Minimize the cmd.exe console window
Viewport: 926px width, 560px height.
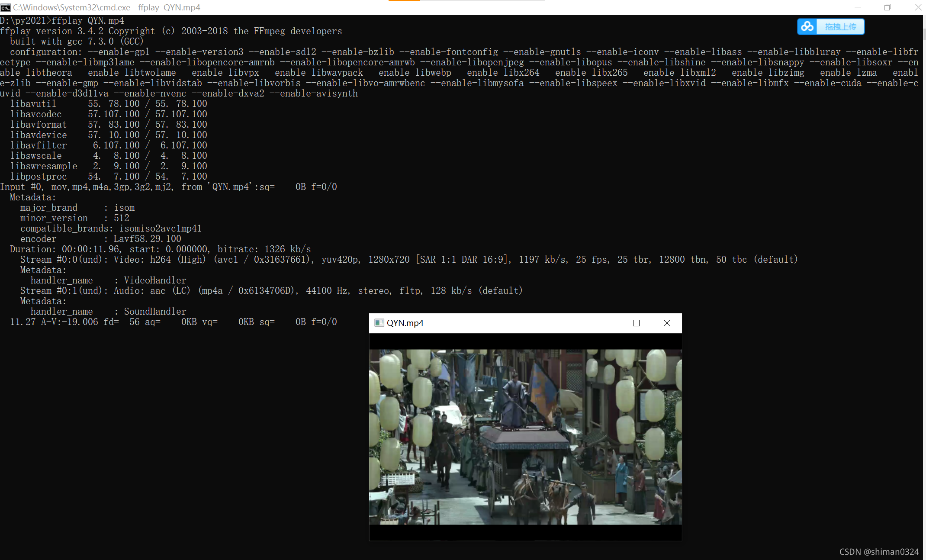point(858,7)
